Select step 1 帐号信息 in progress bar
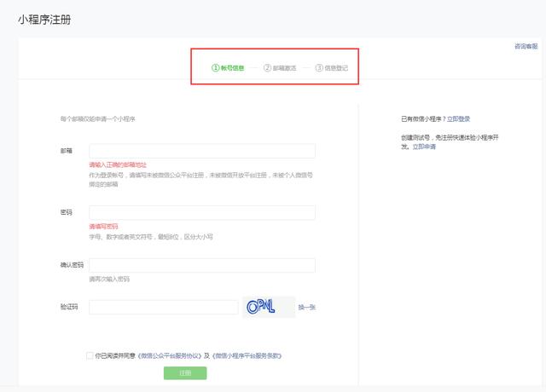Viewport: 546px width, 392px height. point(228,68)
